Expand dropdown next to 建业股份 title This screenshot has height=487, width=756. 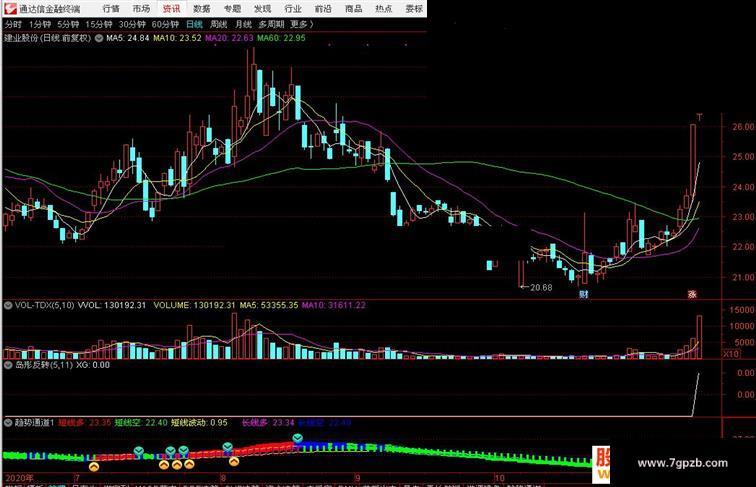[99, 38]
